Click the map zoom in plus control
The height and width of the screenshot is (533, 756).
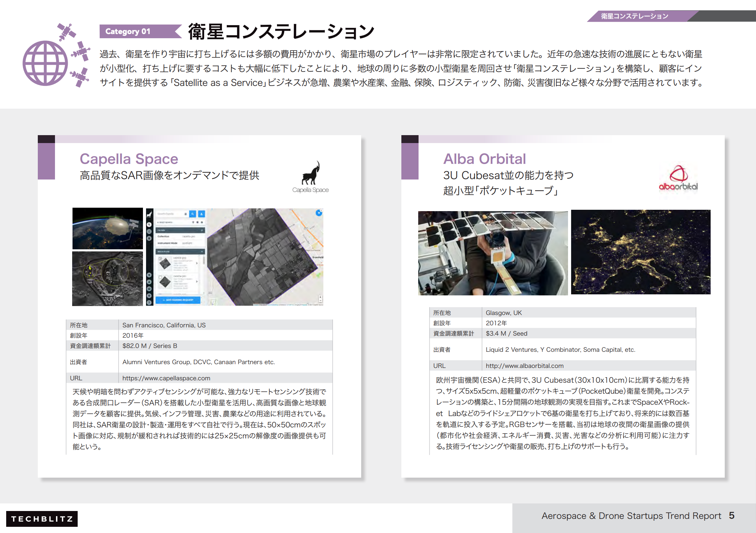point(320,297)
